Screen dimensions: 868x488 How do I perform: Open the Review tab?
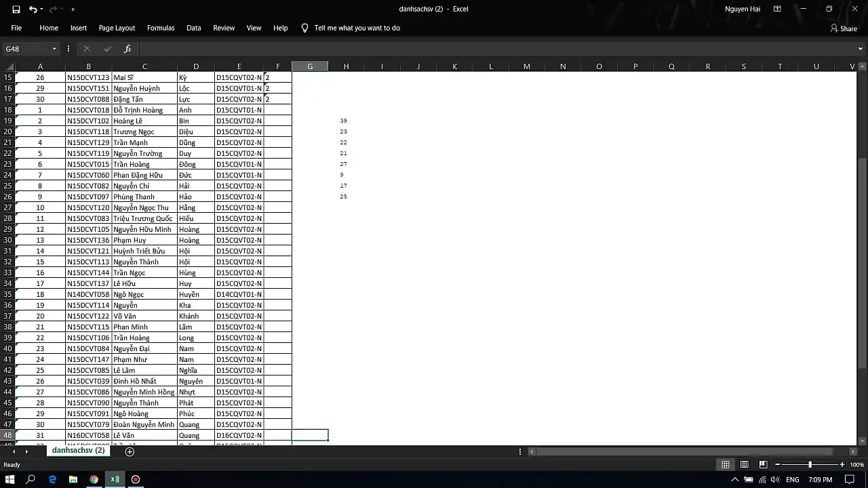[224, 28]
